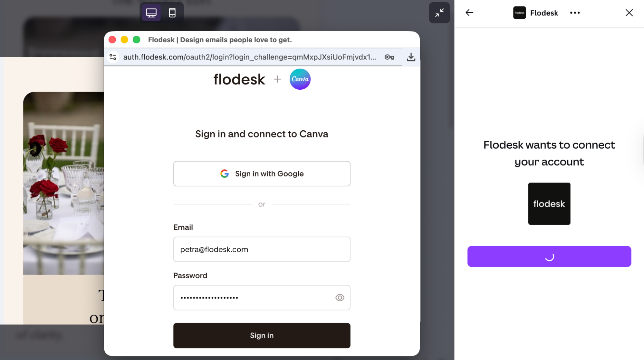
Task: Switch to mobile preview mode
Action: pyautogui.click(x=172, y=13)
